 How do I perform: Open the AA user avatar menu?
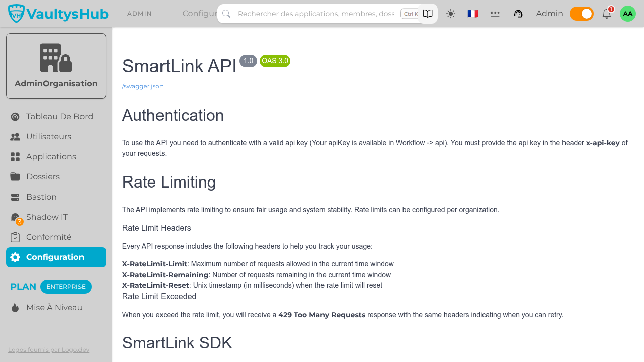tap(628, 14)
